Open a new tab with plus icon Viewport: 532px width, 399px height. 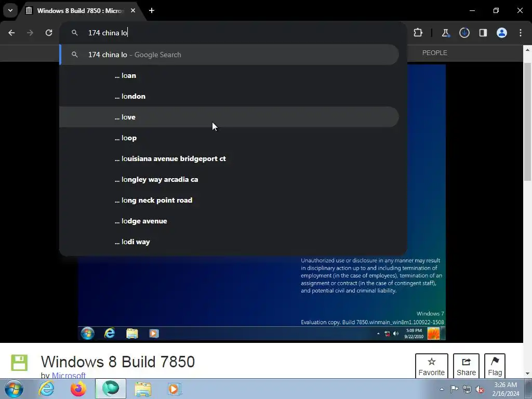[x=152, y=10]
